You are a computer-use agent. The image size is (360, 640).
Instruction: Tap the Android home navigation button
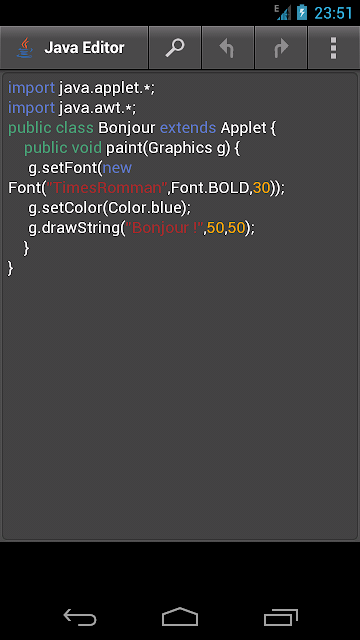point(180,617)
